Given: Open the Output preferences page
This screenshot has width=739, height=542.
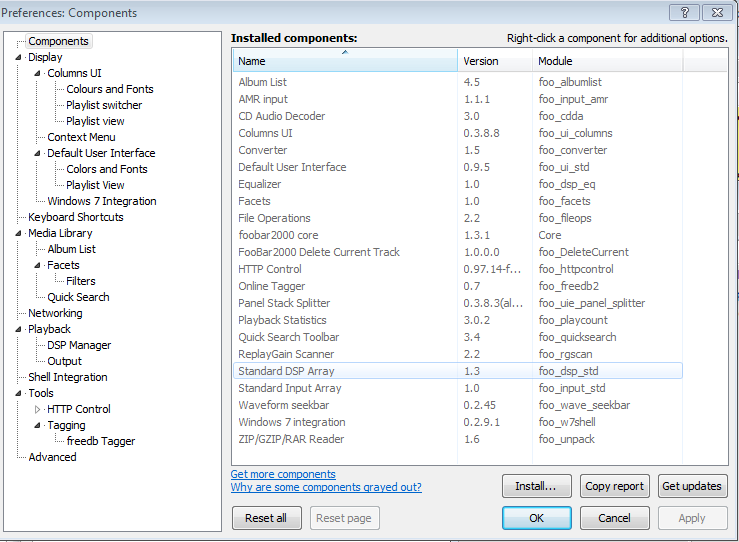Looking at the screenshot, I should pyautogui.click(x=65, y=362).
